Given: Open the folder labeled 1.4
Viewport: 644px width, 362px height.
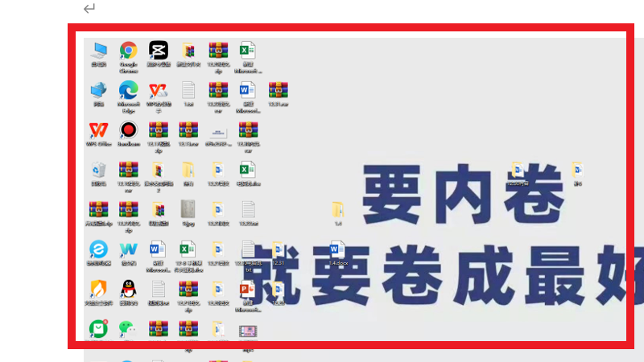Looking at the screenshot, I should [337, 210].
